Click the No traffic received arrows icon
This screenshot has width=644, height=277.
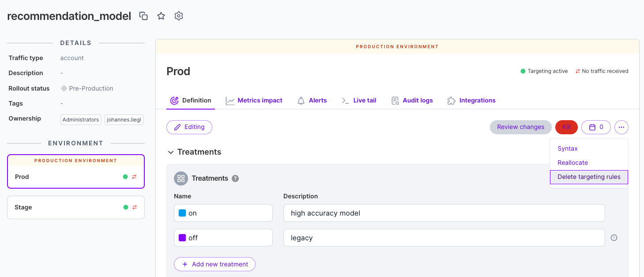click(x=577, y=71)
